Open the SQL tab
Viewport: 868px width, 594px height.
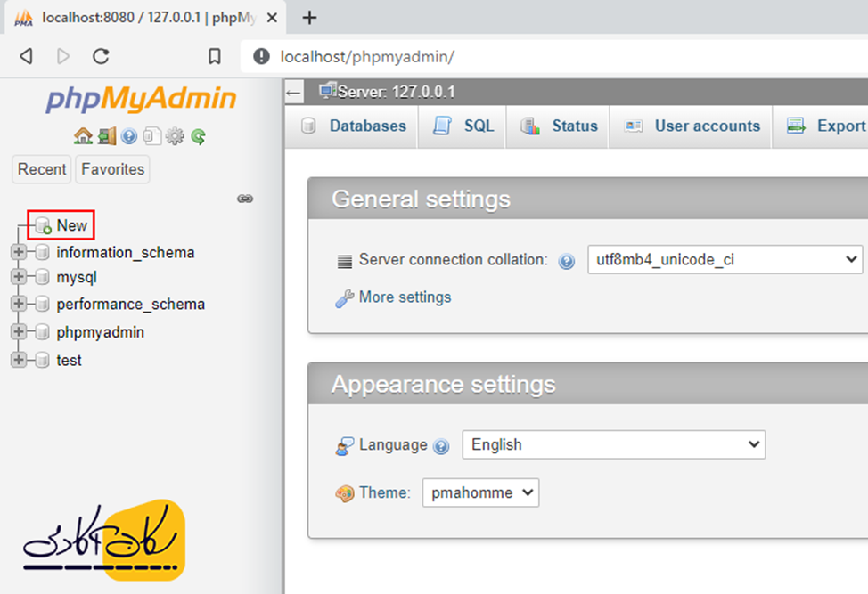click(x=463, y=126)
